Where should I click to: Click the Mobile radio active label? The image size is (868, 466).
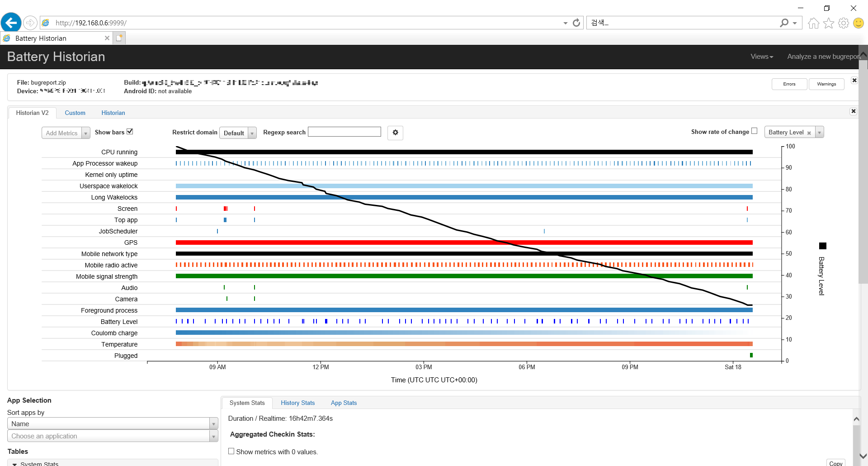pos(111,265)
